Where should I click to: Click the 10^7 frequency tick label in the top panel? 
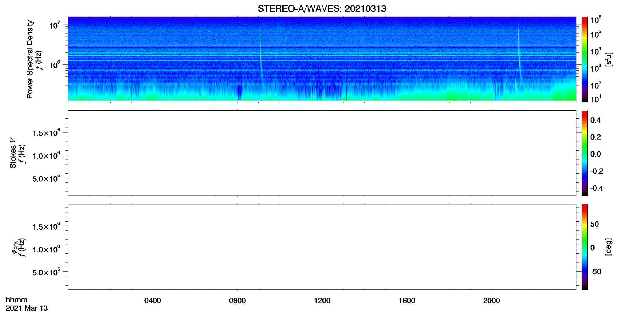pos(54,25)
